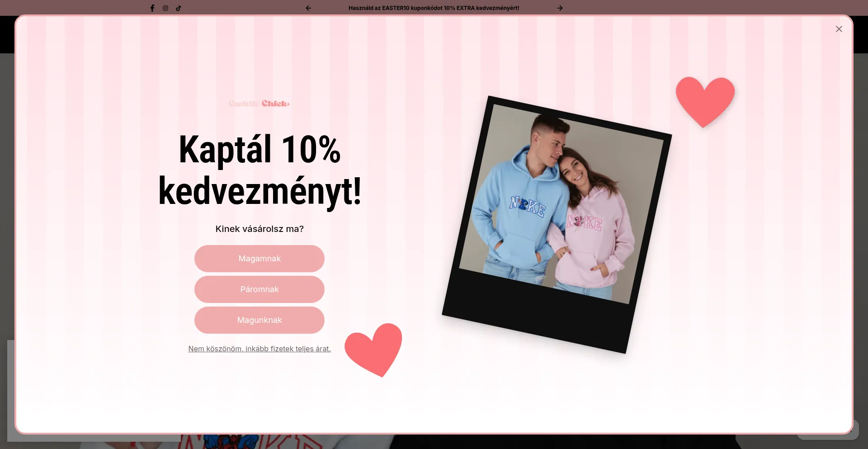Click the pink hoodie in the photo
The image size is (868, 449).
tap(592, 235)
